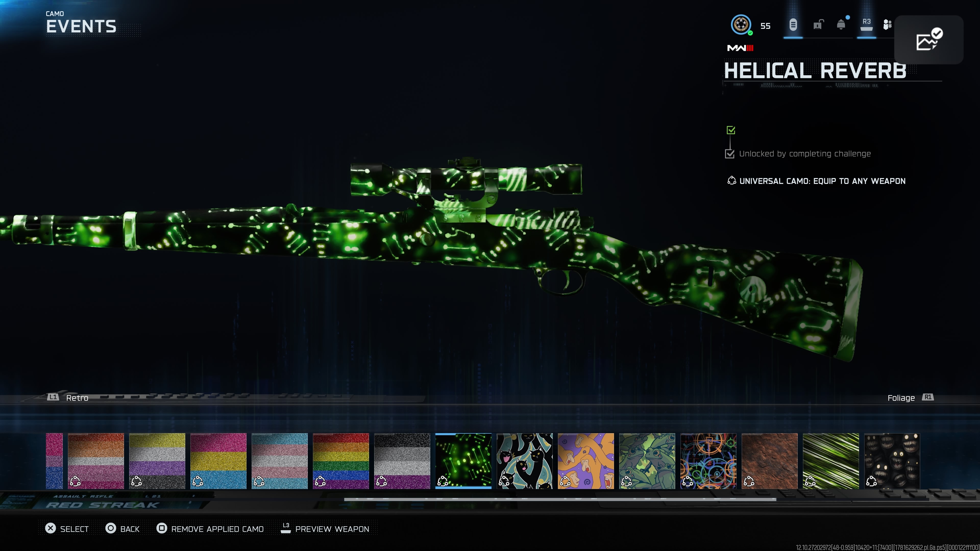Click universal icon on green streaks camo
Viewport: 980px width, 551px height.
(x=810, y=481)
